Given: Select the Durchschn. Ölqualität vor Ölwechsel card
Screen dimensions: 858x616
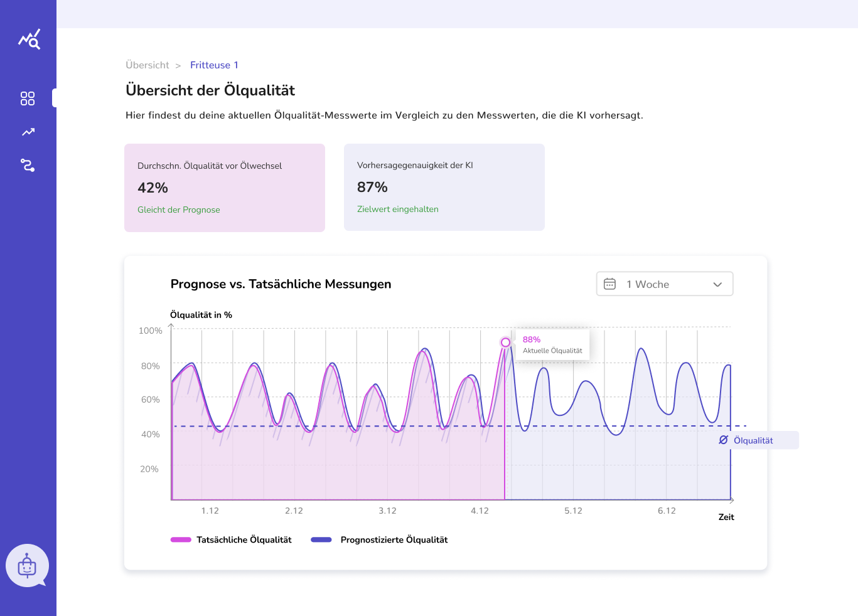Looking at the screenshot, I should click(225, 188).
